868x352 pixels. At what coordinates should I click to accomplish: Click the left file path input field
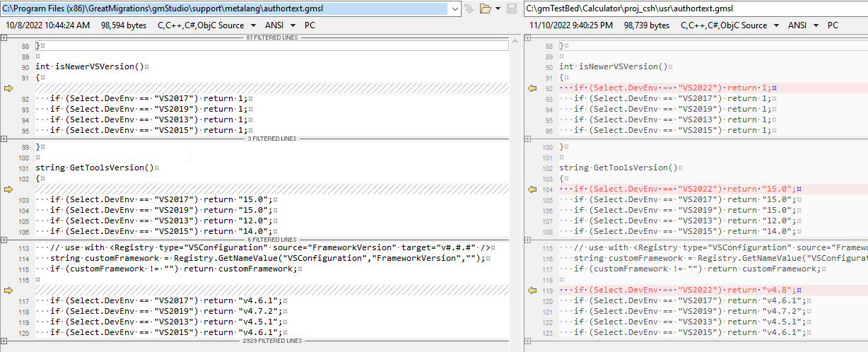click(x=226, y=8)
